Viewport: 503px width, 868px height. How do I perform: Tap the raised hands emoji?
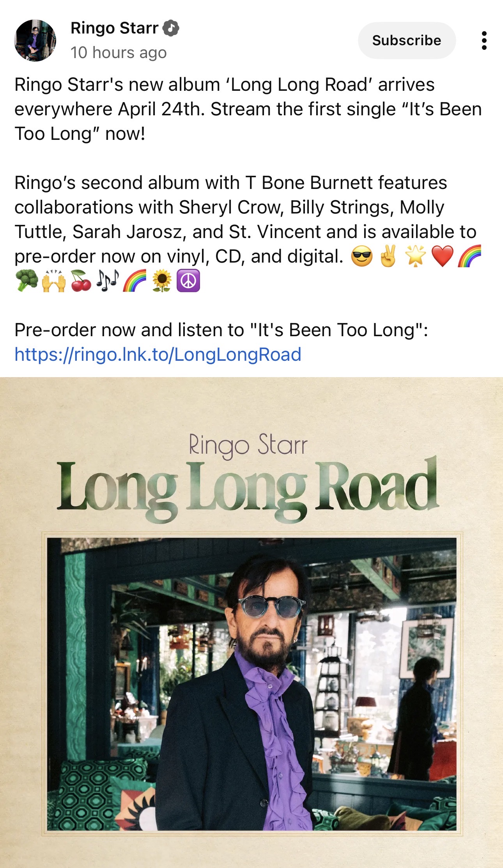(x=54, y=281)
